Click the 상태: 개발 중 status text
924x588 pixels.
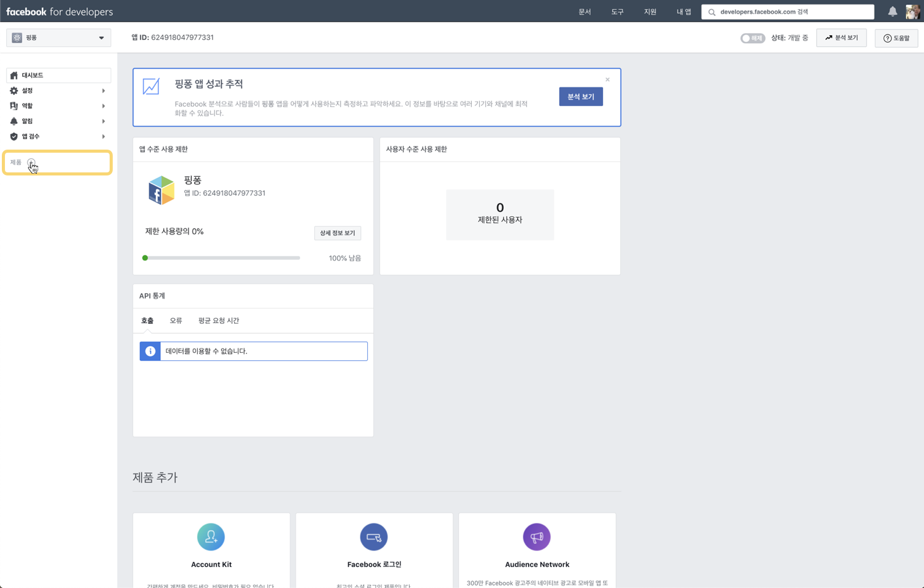click(790, 38)
